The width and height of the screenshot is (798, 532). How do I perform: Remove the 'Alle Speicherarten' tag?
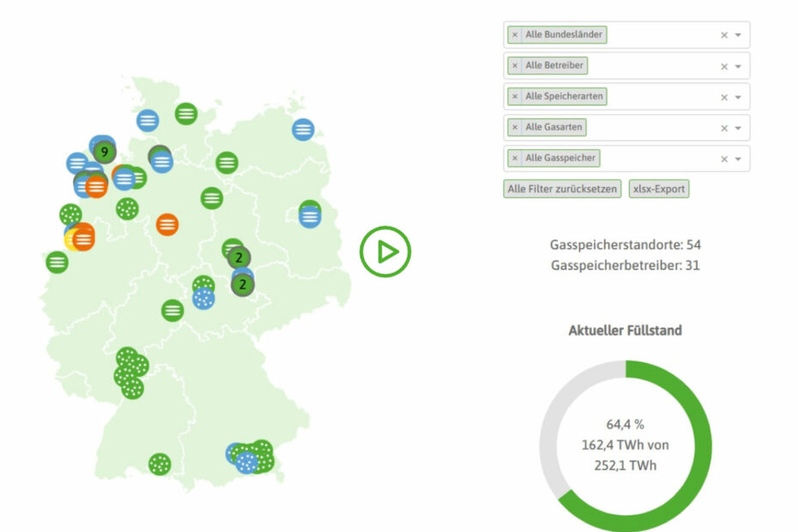coord(515,96)
